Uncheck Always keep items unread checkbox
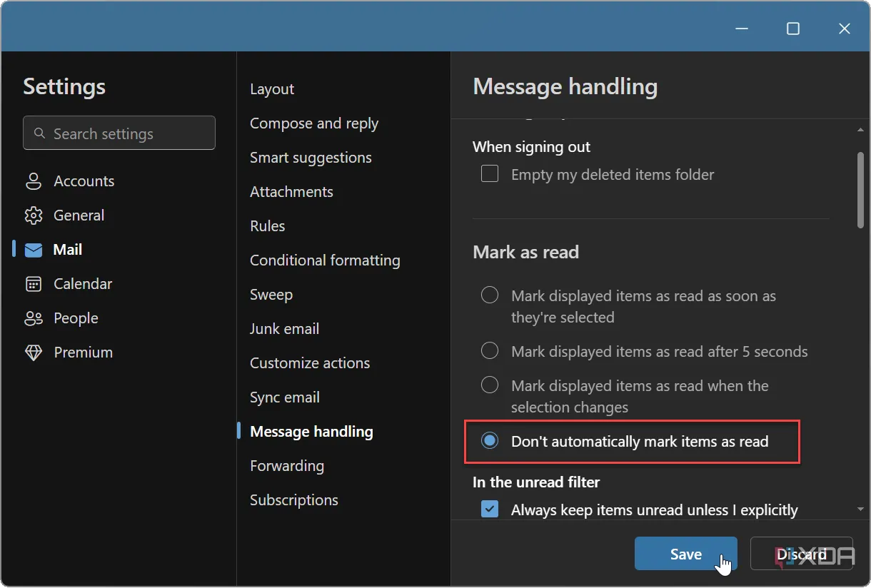871x588 pixels. coord(490,509)
